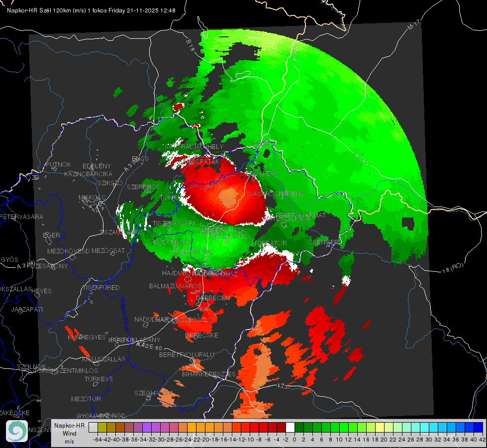
Task: Click the EDELÉNY city label
Action: [x=97, y=166]
